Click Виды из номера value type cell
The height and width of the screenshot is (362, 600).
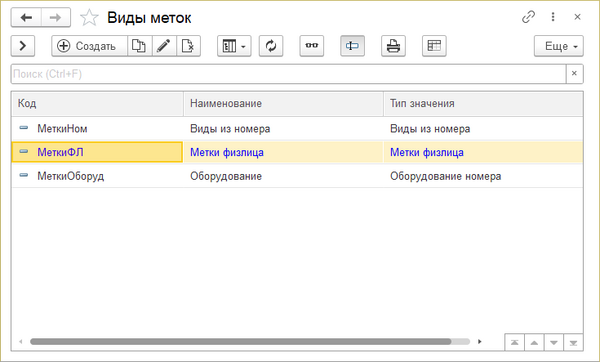pyautogui.click(x=483, y=129)
